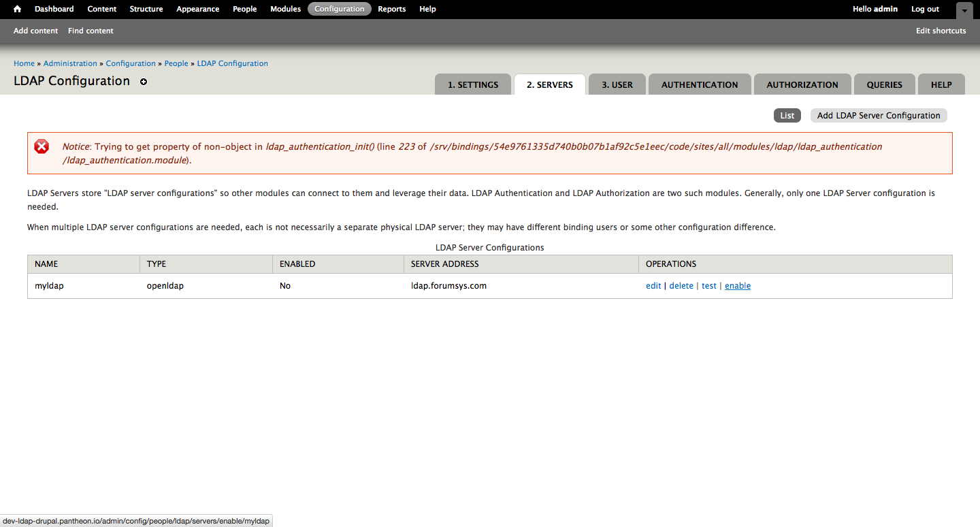
Task: Go to Administration breadcrumb link
Action: 70,63
